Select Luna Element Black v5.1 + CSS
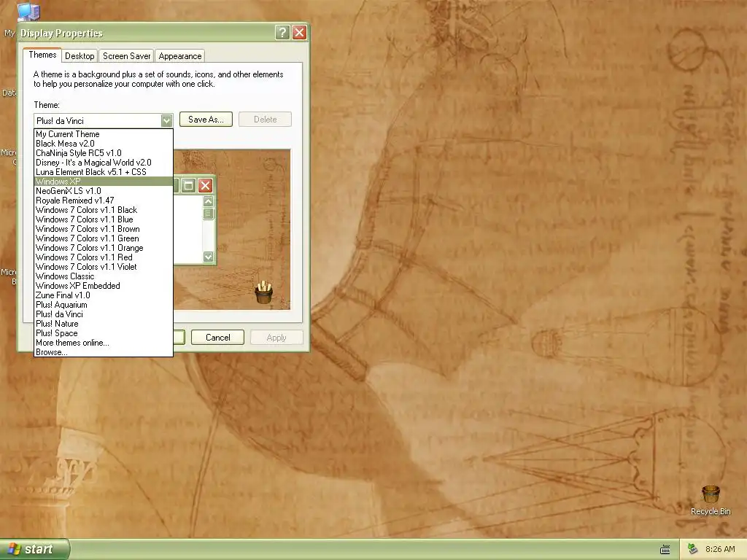 [x=104, y=172]
